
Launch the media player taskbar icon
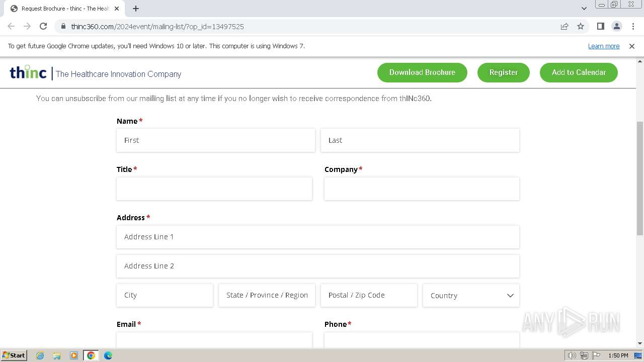(74, 355)
